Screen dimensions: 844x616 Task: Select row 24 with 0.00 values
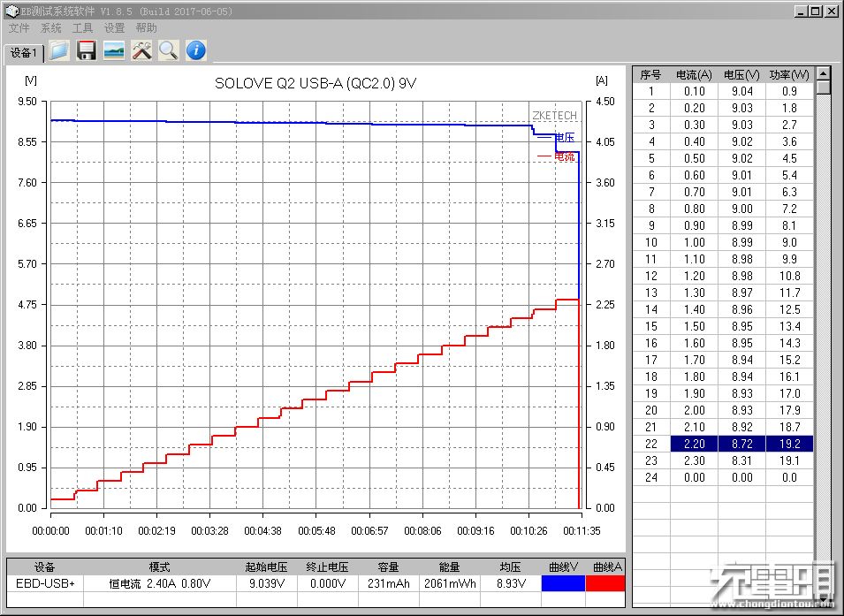coord(723,477)
